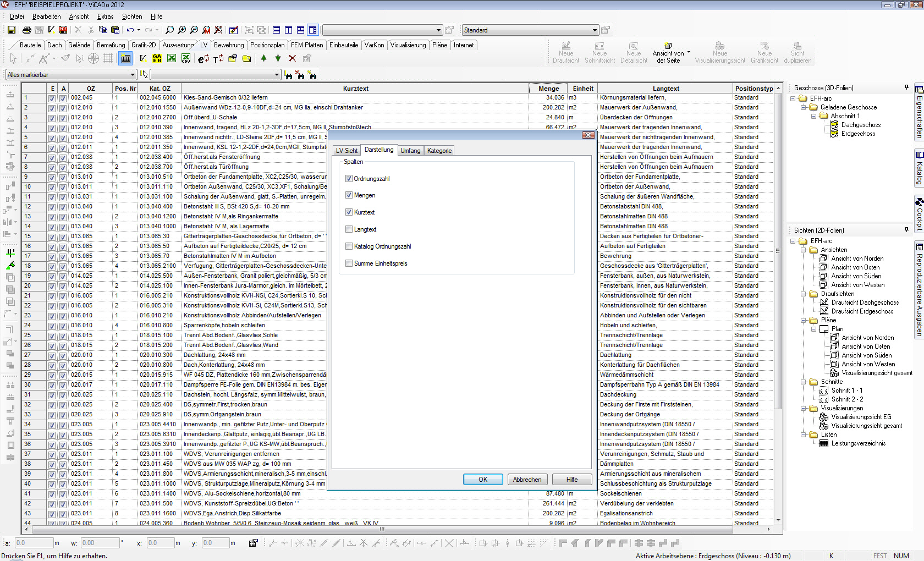Image resolution: width=924 pixels, height=561 pixels.
Task: Click the Abbrechen button
Action: click(527, 480)
